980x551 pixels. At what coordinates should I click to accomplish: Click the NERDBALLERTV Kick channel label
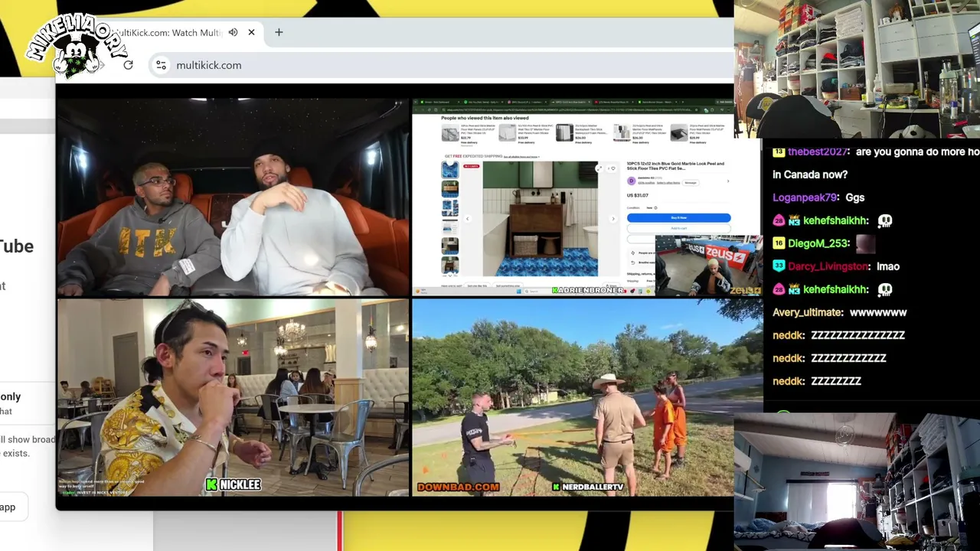(587, 487)
